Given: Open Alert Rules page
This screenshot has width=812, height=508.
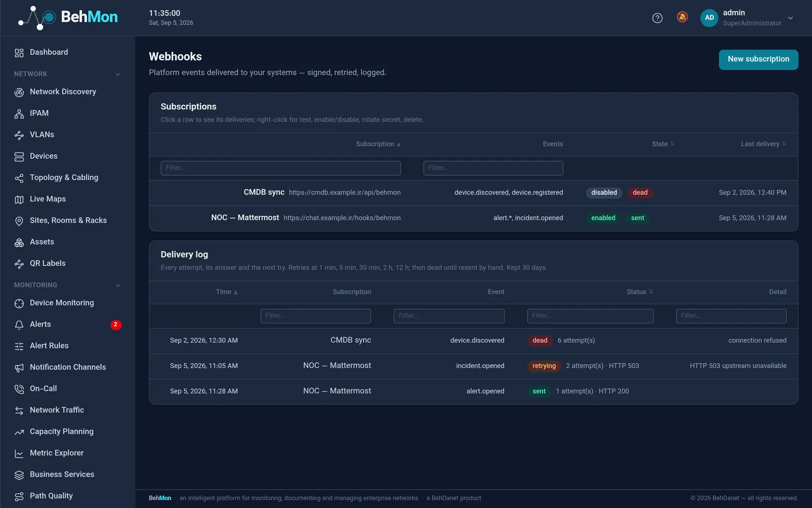Looking at the screenshot, I should 67,346.
